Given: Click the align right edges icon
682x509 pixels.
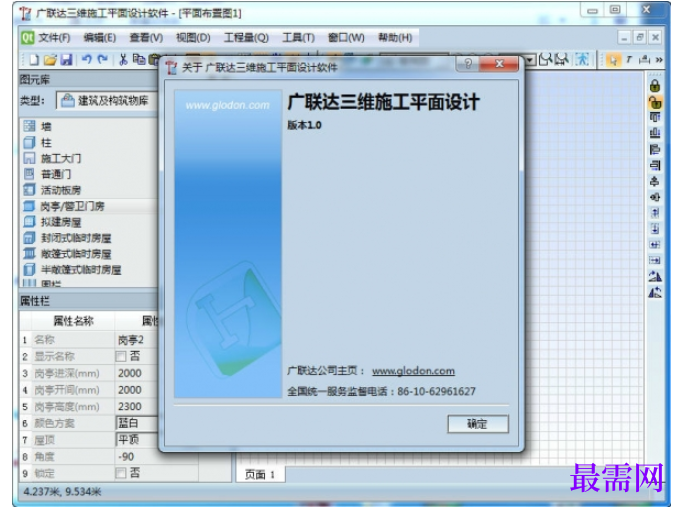Looking at the screenshot, I should click(x=655, y=165).
